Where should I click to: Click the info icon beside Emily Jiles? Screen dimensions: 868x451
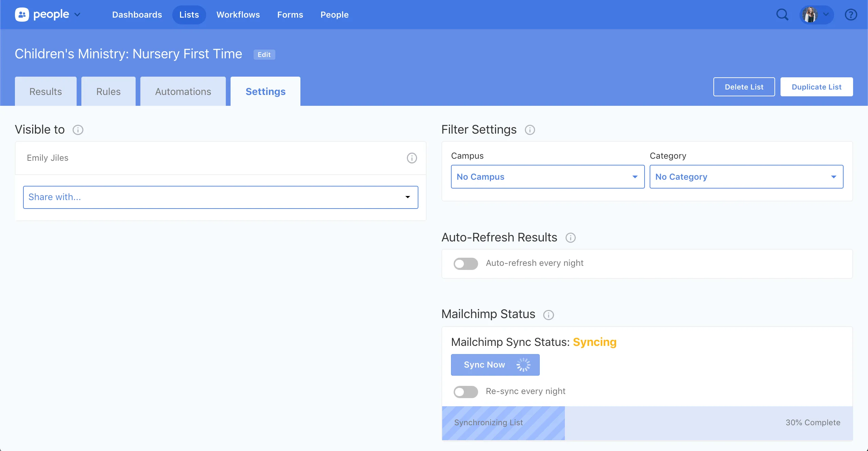pyautogui.click(x=411, y=158)
